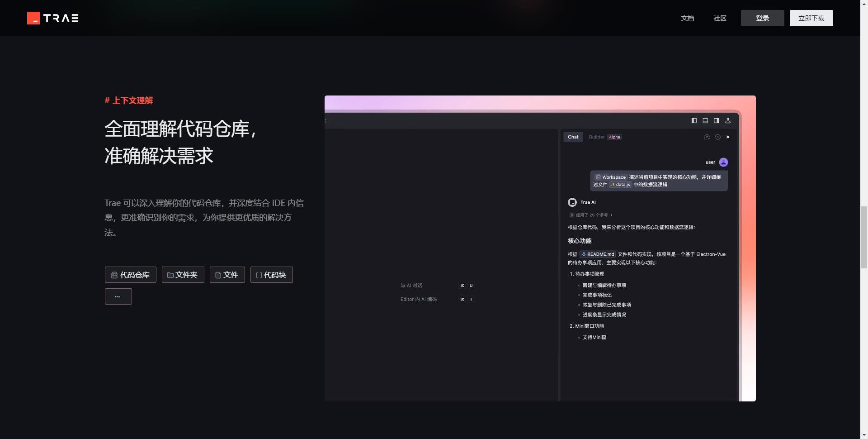Click the Trae AI avatar icon
The height and width of the screenshot is (439, 868).
[x=572, y=202]
